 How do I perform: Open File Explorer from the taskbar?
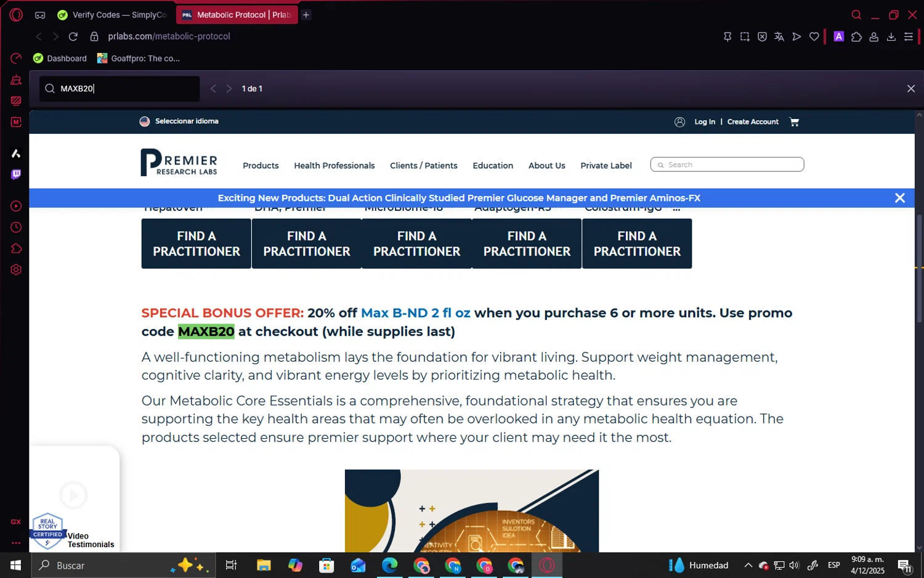[264, 565]
